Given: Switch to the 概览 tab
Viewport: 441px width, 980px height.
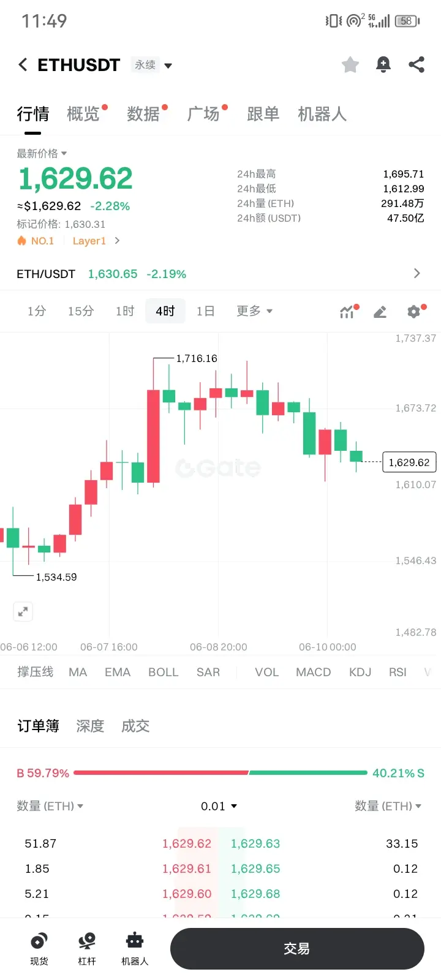Looking at the screenshot, I should click(83, 114).
